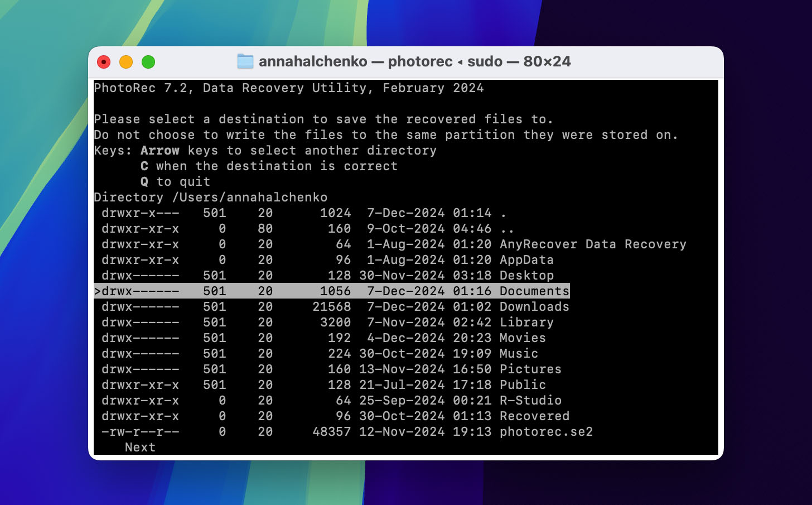The height and width of the screenshot is (505, 812).
Task: Click the bold 'Arrow' key hint
Action: [x=160, y=151]
